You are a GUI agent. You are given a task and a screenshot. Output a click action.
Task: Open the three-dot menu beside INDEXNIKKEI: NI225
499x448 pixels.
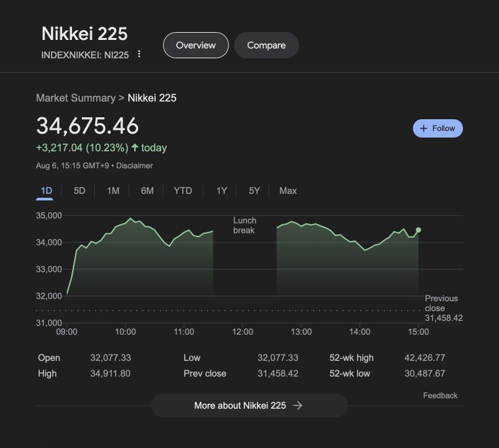pyautogui.click(x=139, y=54)
